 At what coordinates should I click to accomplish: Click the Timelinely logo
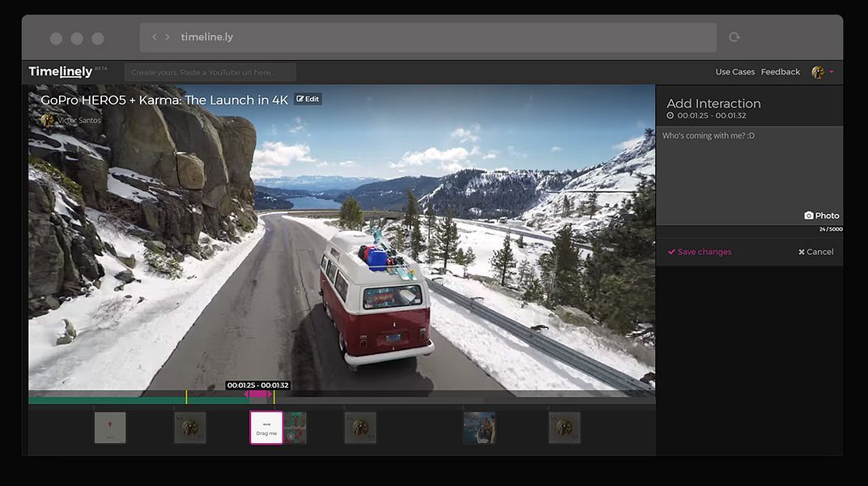61,72
